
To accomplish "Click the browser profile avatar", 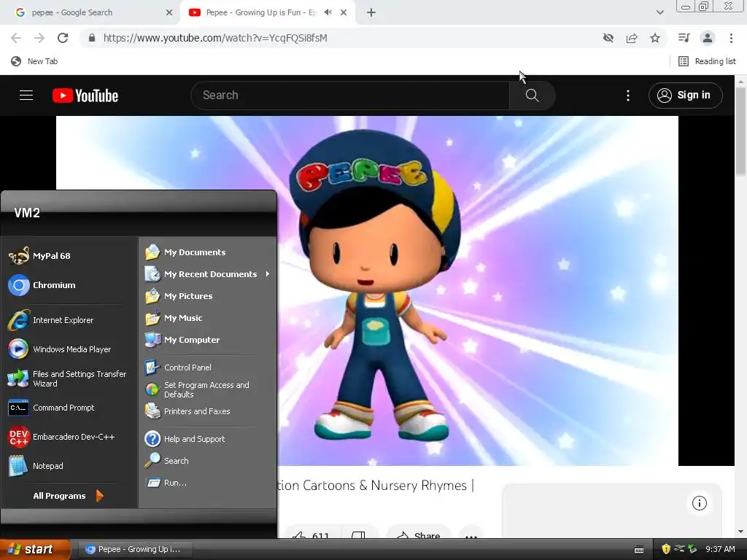I will (x=708, y=38).
